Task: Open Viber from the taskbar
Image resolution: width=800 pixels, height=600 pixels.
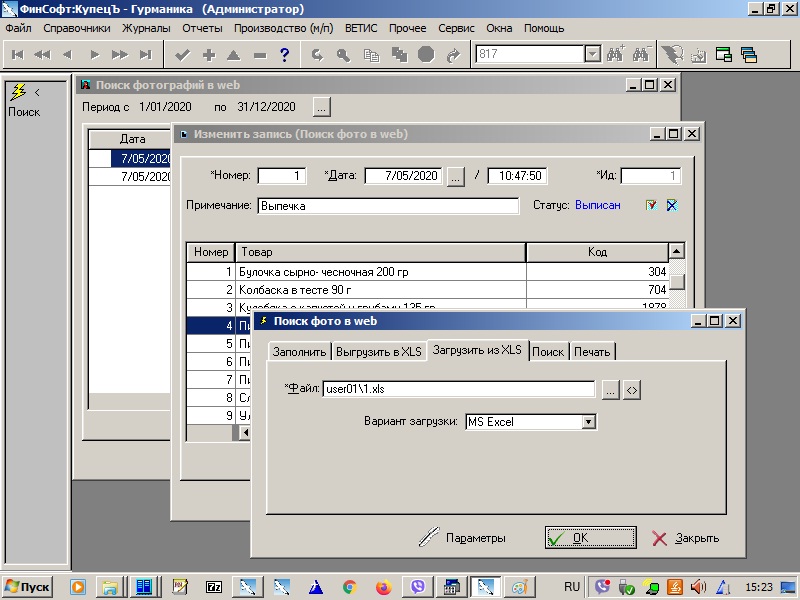Action: point(418,587)
